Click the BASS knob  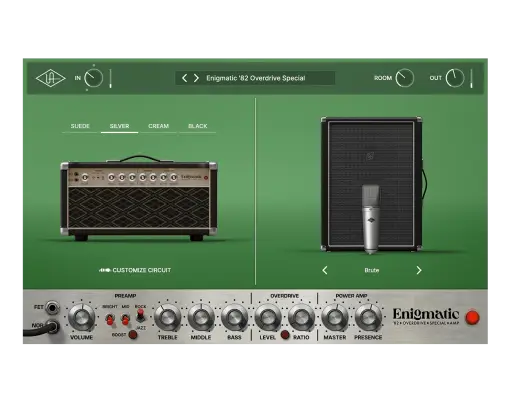pyautogui.click(x=234, y=317)
